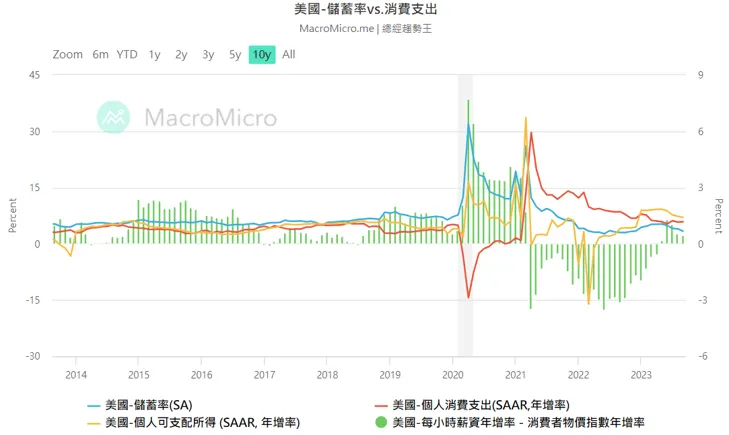Viewport: 729px width, 435px height.
Task: Click the chart title 美國-儲蓄率vs.消費支出
Action: 365,9
